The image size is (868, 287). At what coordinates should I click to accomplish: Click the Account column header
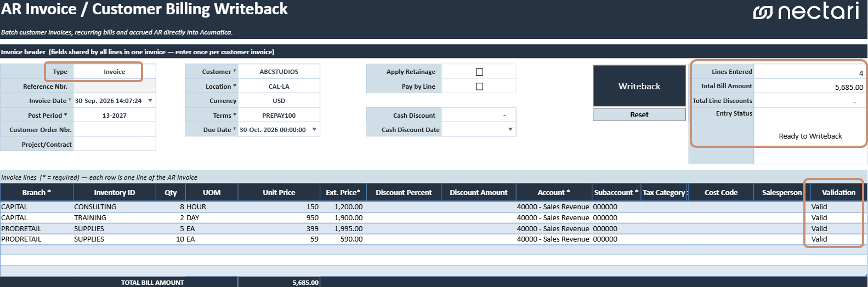coord(554,192)
